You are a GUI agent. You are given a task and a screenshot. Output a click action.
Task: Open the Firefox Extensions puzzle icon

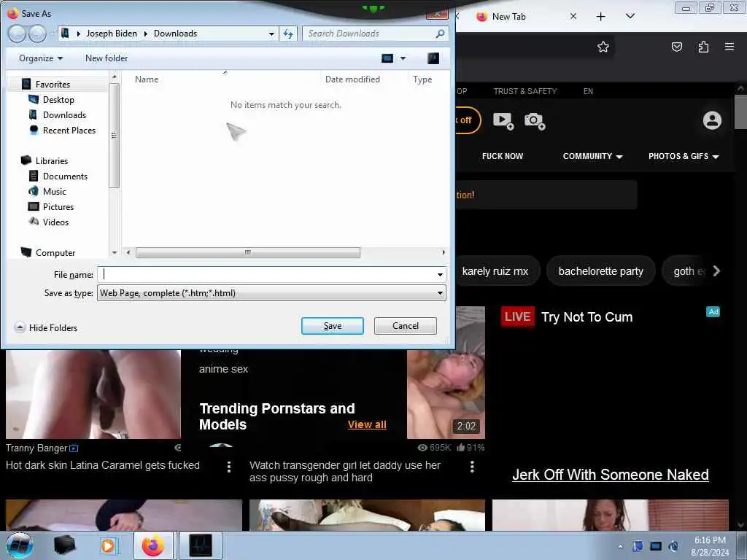click(x=703, y=47)
